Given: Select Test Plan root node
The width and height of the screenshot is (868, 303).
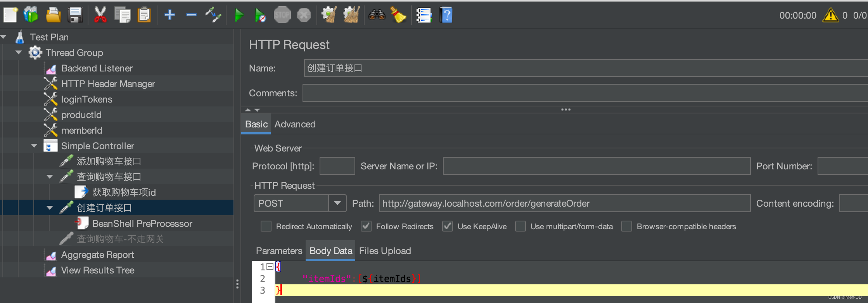Looking at the screenshot, I should click(x=49, y=37).
